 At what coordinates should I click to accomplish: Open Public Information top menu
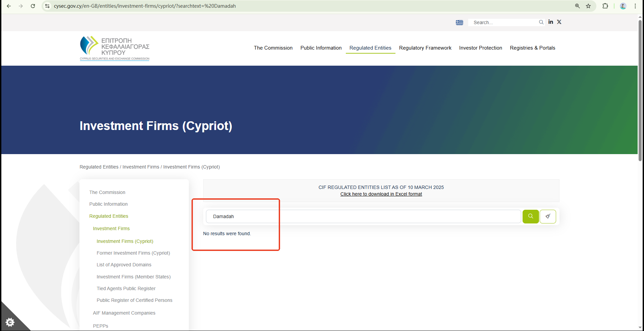coord(321,48)
